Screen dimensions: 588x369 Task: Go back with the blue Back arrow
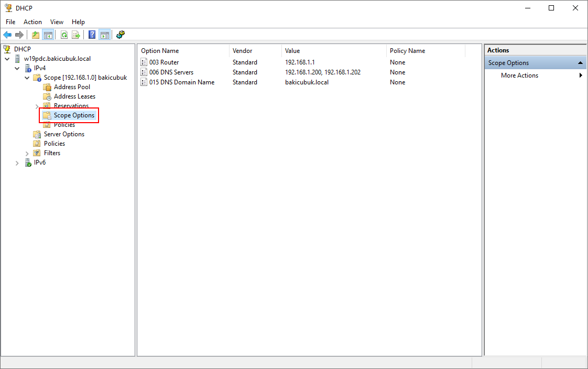click(7, 35)
